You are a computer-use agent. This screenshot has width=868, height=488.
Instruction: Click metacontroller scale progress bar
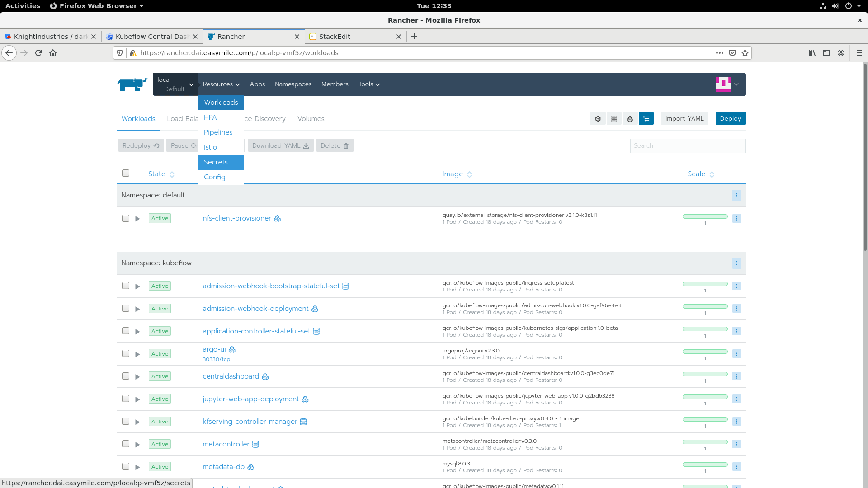[x=705, y=442]
